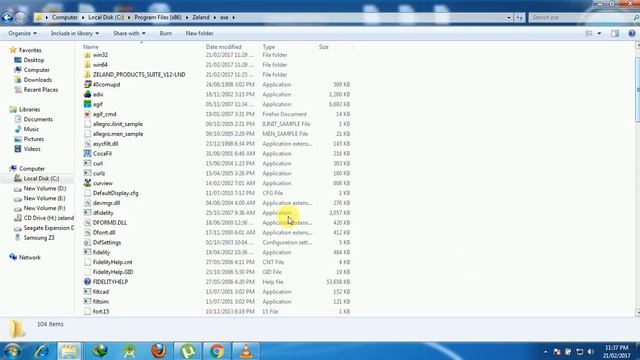This screenshot has height=360, width=640.
Task: Select the allegro.ilinit_sample file
Action: 118,124
